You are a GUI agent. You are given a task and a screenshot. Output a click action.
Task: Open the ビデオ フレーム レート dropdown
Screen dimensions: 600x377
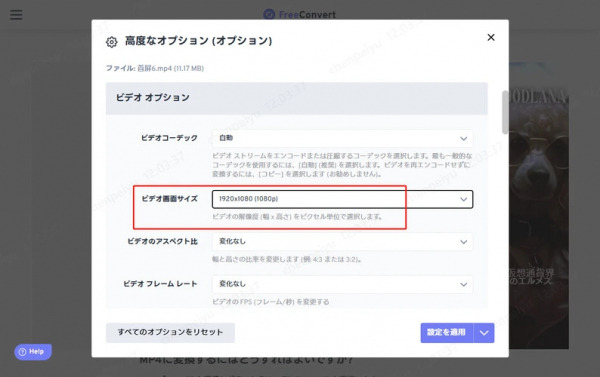[x=342, y=284]
